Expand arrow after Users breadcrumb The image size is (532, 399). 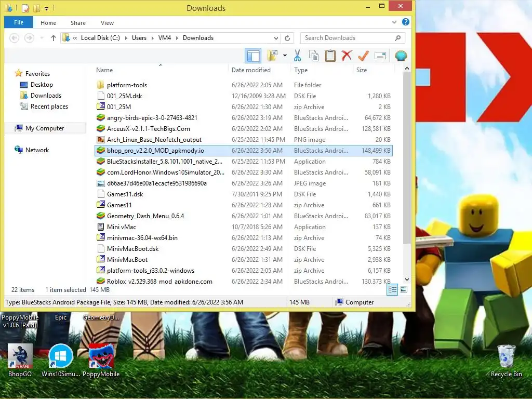pyautogui.click(x=152, y=38)
